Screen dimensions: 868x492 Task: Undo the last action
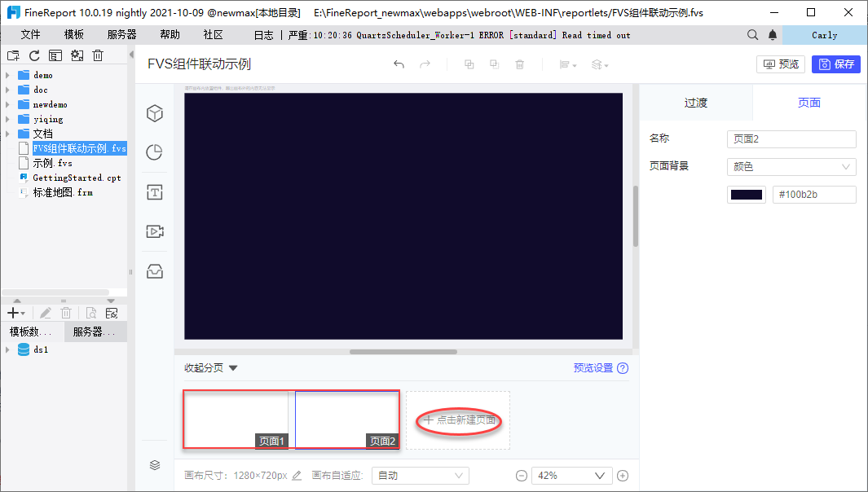click(399, 64)
